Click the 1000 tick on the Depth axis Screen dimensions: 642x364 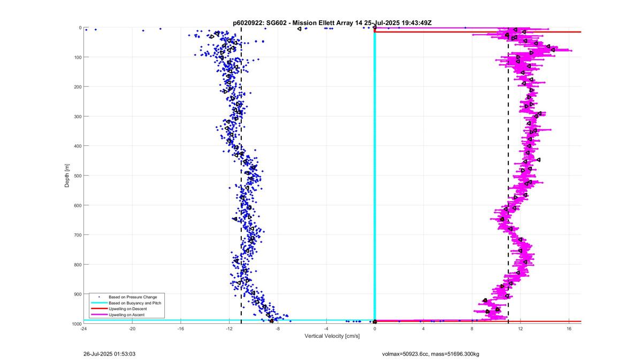[77, 324]
